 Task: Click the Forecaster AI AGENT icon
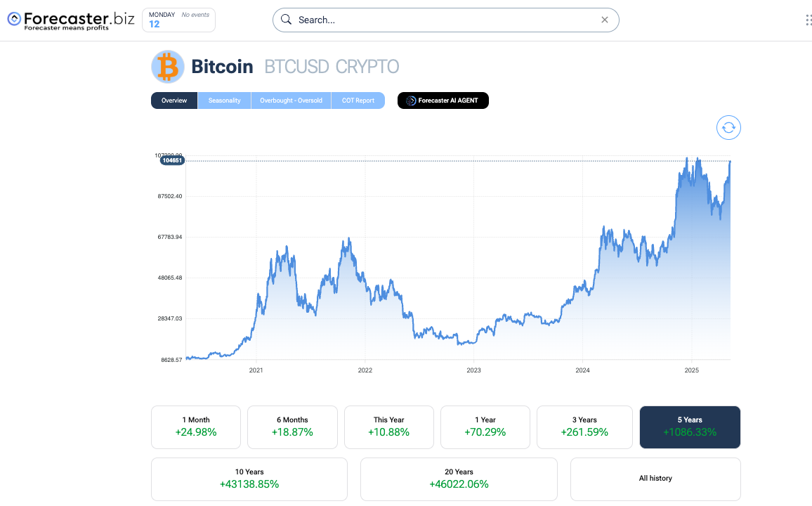click(x=412, y=100)
